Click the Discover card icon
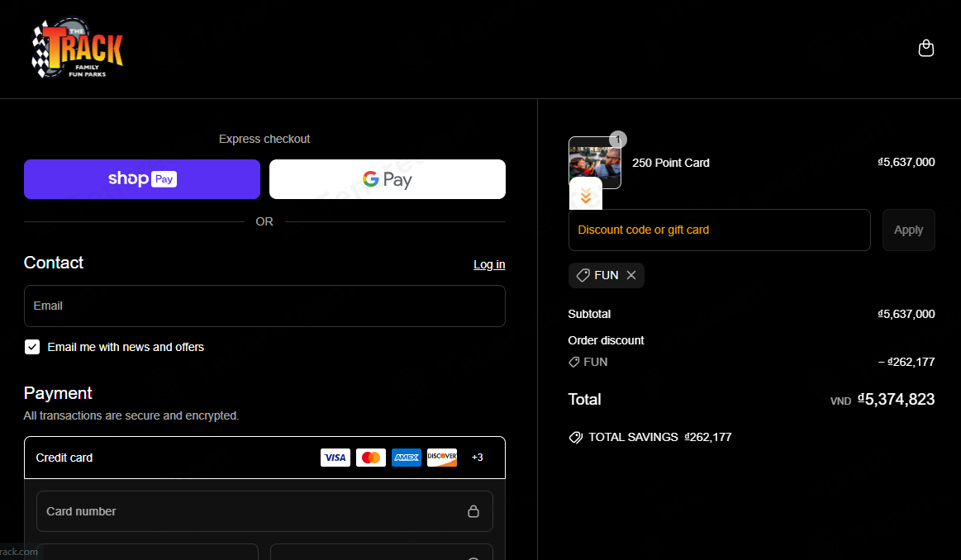The width and height of the screenshot is (961, 560). tap(442, 458)
